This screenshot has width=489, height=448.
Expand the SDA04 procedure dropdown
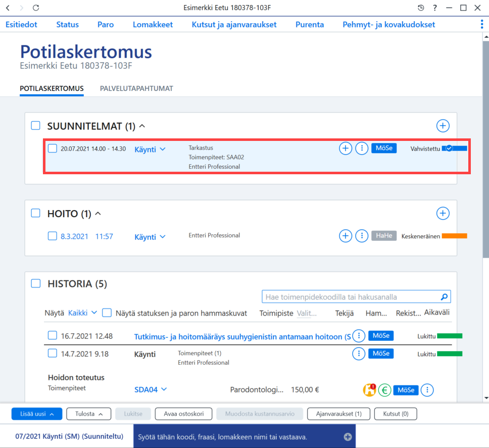click(151, 390)
